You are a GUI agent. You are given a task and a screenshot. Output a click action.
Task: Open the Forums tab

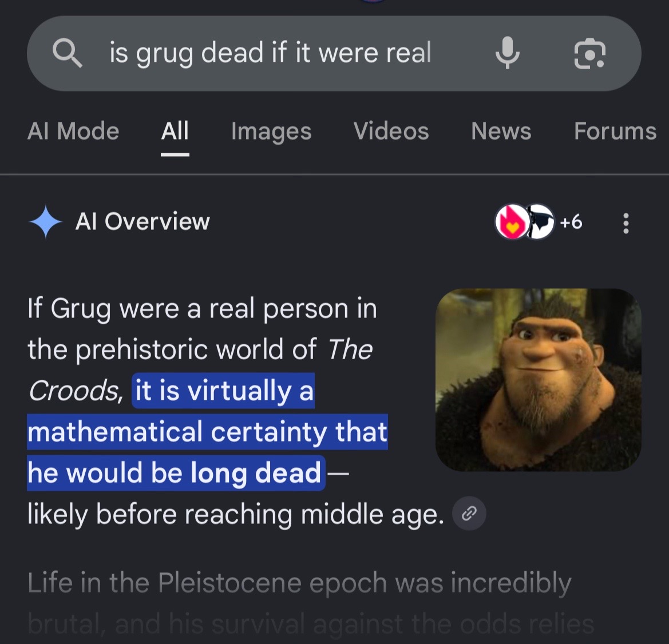(615, 130)
